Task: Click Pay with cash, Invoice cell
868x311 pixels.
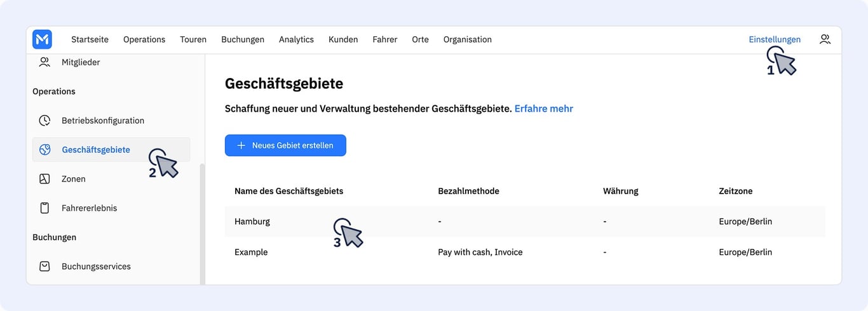Action: tap(480, 252)
